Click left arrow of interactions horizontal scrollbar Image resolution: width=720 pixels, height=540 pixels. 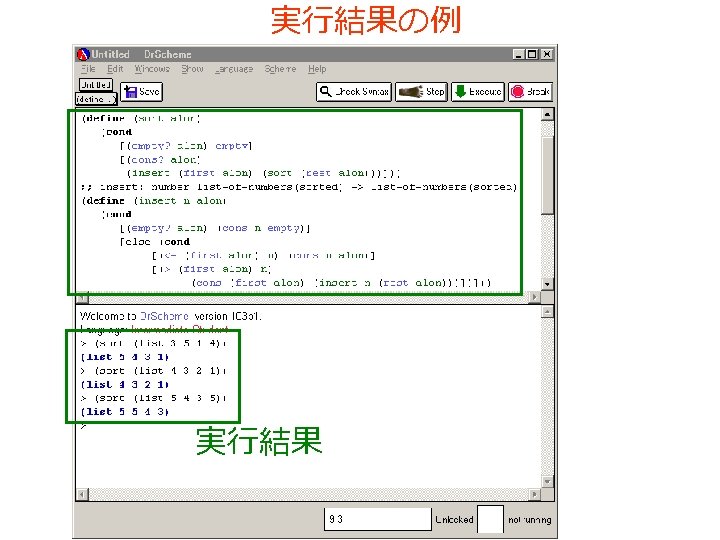(82, 495)
